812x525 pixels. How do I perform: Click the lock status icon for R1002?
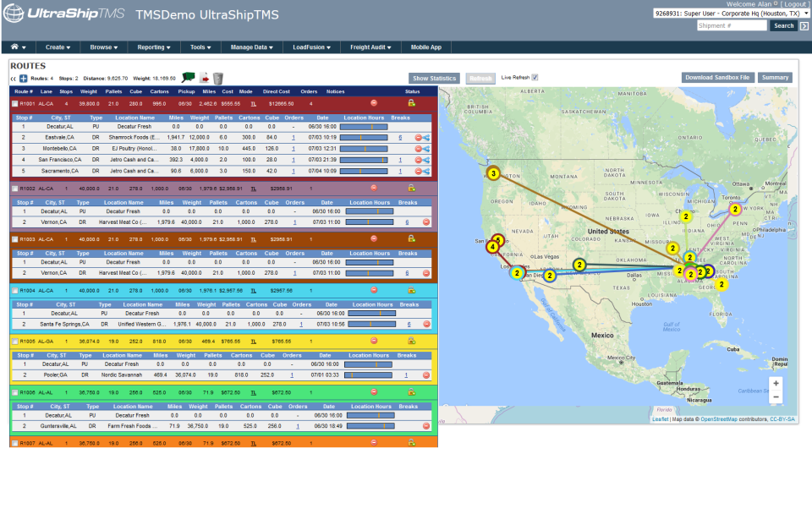(x=411, y=188)
